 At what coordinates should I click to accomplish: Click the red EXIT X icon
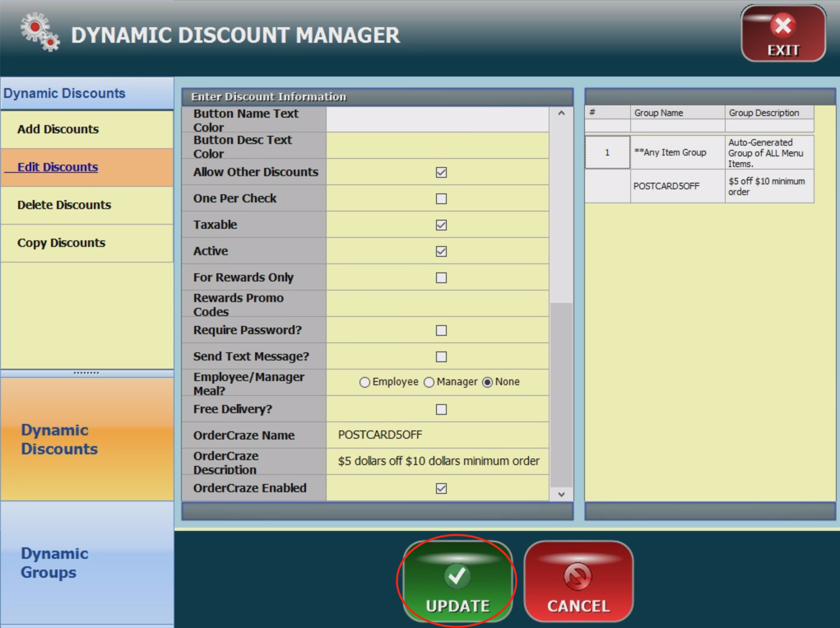[x=783, y=26]
